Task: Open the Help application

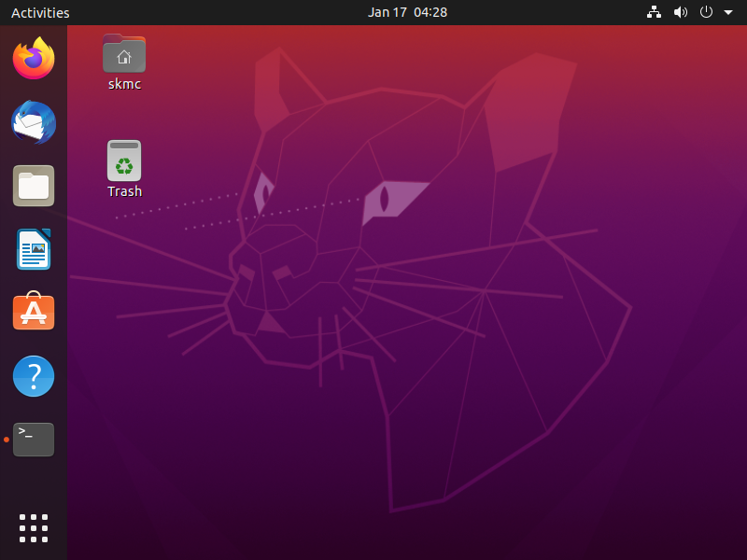Action: 33,376
